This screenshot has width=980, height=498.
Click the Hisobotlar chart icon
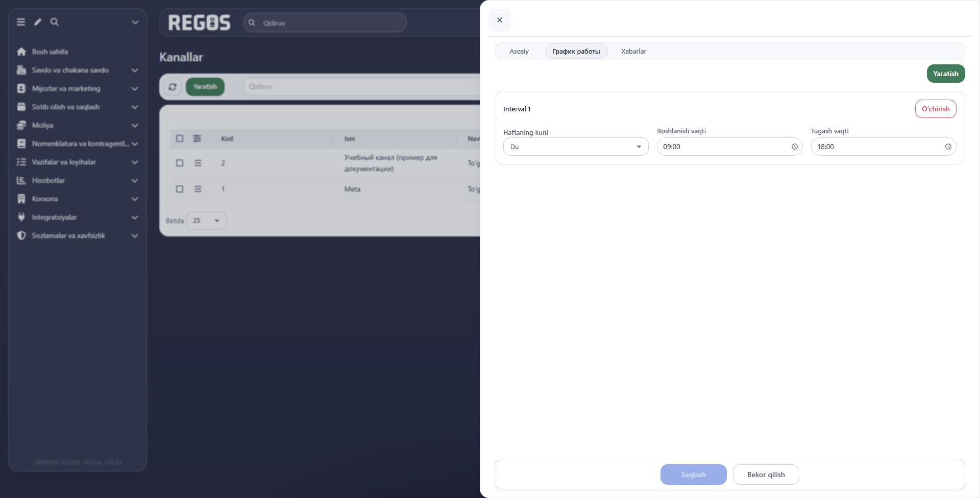tap(21, 180)
